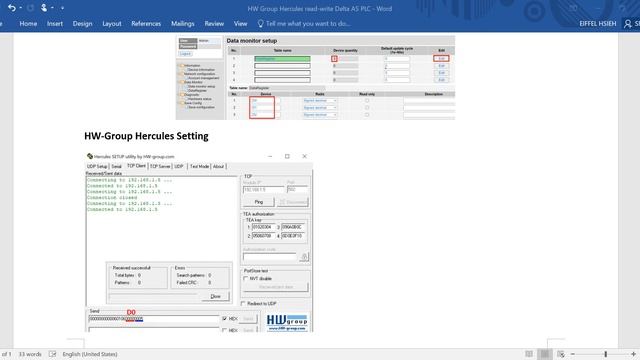Show the View tab
The width and height of the screenshot is (640, 360).
[x=240, y=24]
